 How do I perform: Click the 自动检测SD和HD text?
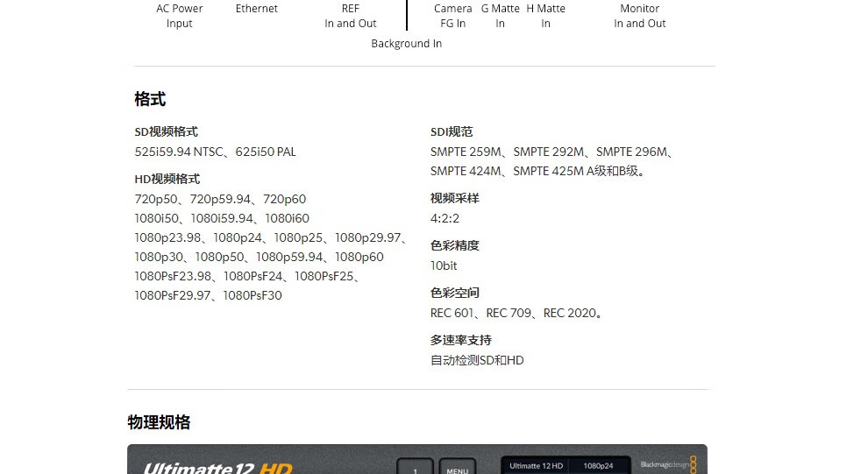pos(477,361)
